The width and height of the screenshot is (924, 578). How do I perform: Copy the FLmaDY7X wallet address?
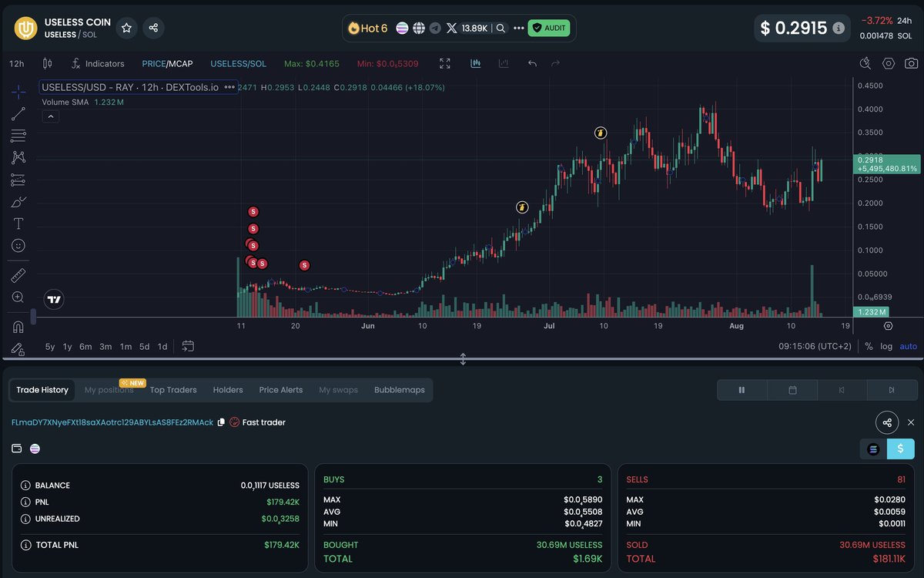tap(221, 422)
